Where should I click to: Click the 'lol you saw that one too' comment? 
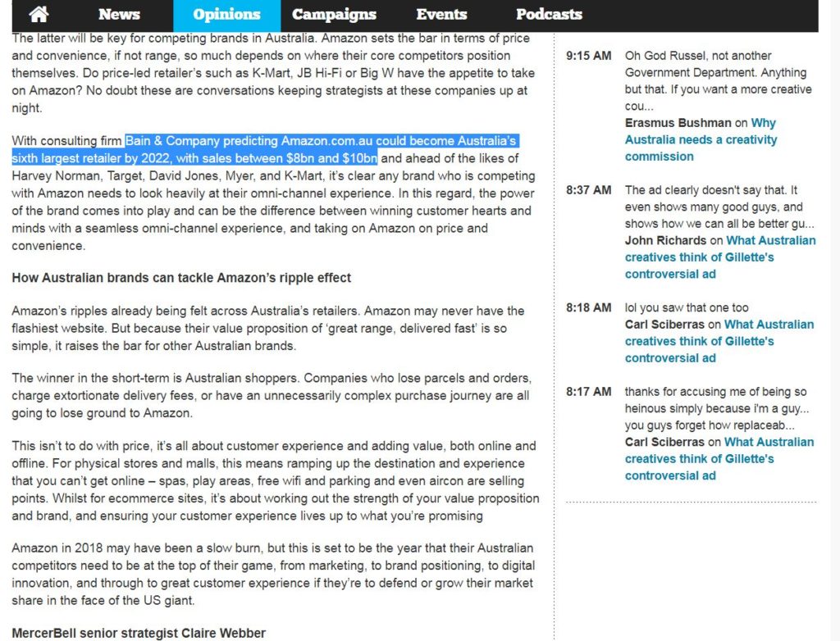(687, 307)
